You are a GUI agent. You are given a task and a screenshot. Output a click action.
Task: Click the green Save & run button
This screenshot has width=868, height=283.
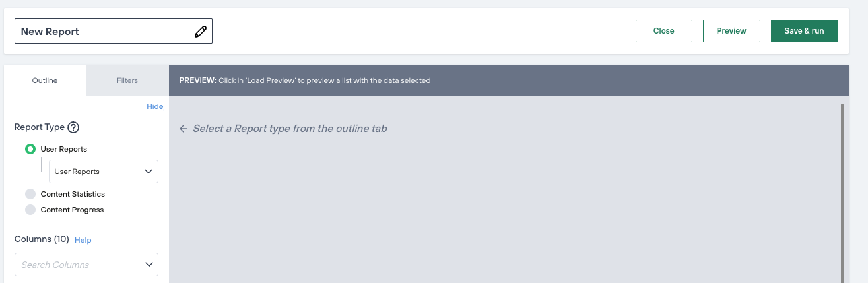point(804,31)
